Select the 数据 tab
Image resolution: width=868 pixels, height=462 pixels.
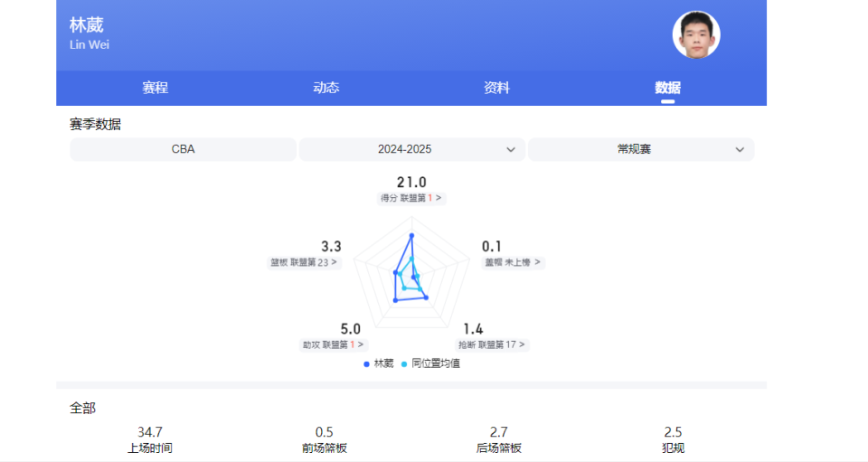667,88
